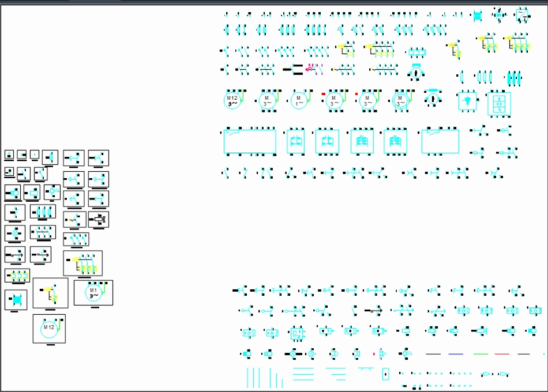
Task: Select the large rectangular contactor block symbol
Action: 250,140
